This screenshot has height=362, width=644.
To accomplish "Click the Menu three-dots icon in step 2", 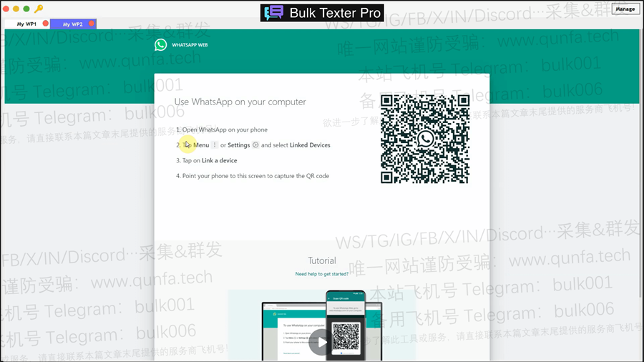I will point(215,145).
